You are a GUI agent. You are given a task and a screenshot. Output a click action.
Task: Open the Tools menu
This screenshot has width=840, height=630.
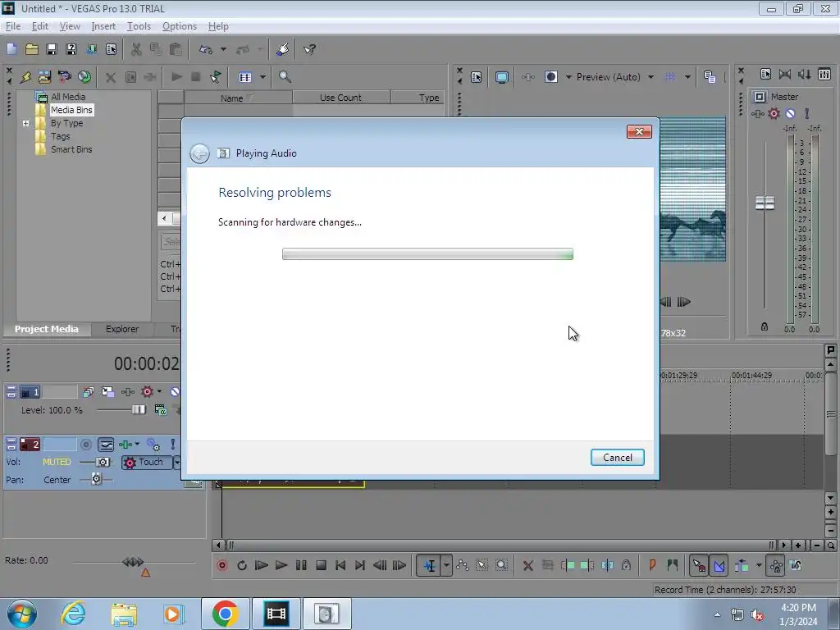click(x=139, y=26)
